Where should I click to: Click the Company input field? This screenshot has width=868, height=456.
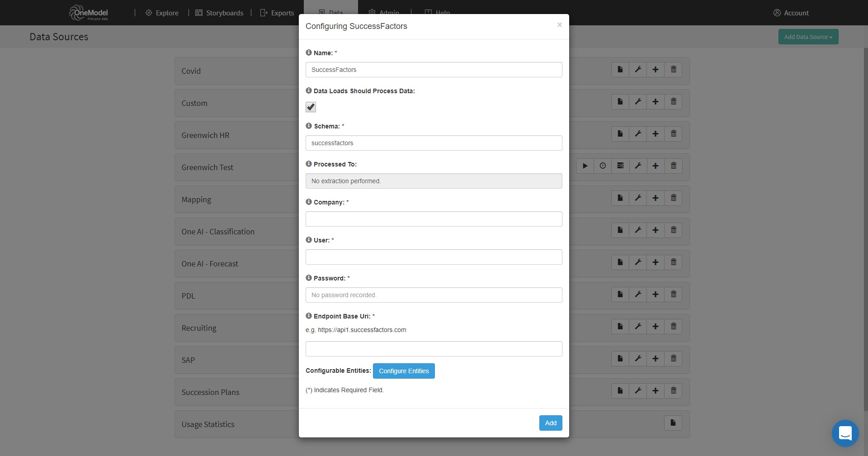(x=434, y=219)
